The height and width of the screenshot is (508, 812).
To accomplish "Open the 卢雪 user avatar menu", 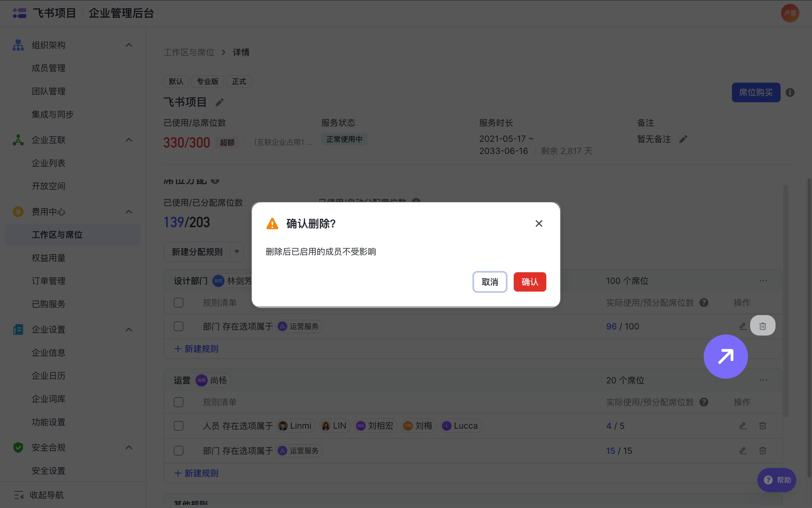I will click(x=790, y=13).
